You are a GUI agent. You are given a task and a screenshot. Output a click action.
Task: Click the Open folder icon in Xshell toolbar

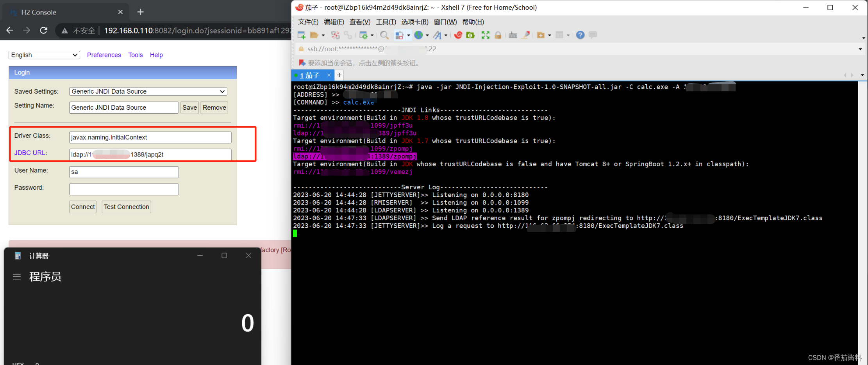[314, 35]
